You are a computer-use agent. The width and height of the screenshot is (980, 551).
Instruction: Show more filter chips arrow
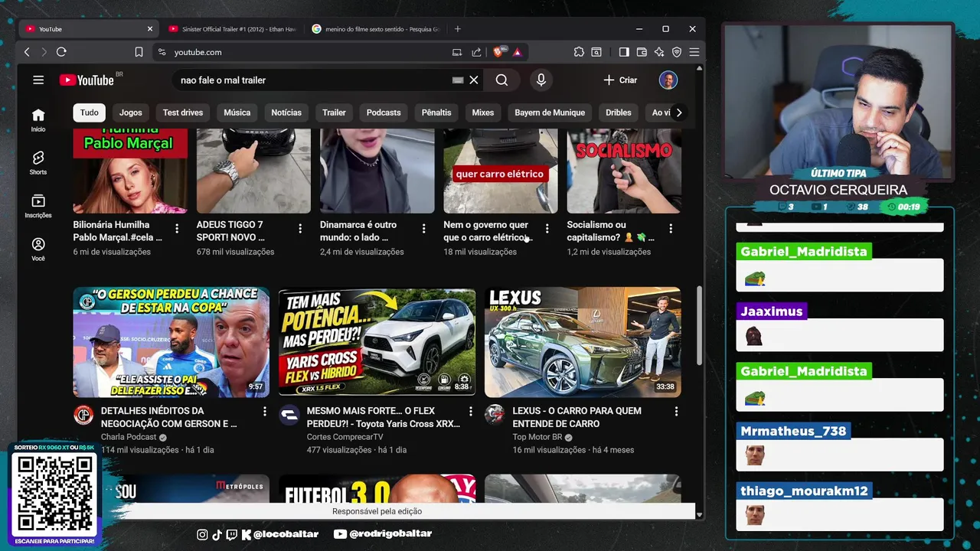[678, 112]
